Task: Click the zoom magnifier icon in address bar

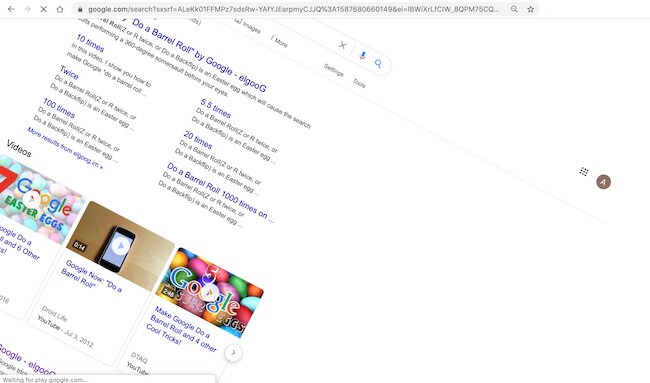Action: click(x=514, y=9)
